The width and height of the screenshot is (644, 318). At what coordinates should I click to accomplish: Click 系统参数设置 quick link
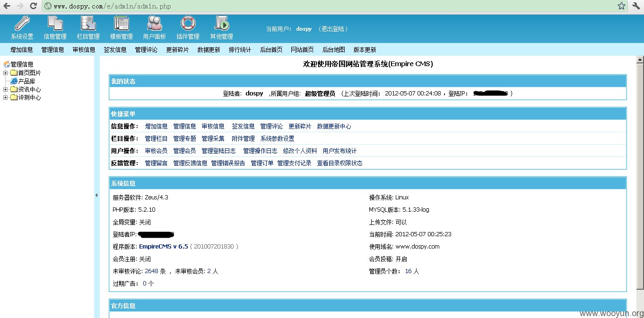coord(278,138)
